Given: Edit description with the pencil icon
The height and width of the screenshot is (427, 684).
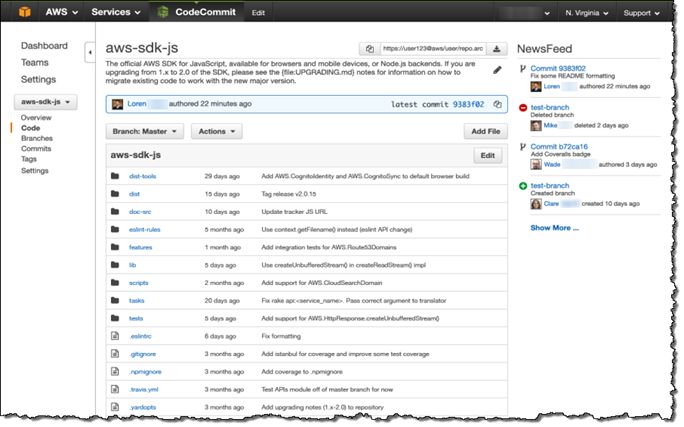Looking at the screenshot, I should [x=497, y=70].
